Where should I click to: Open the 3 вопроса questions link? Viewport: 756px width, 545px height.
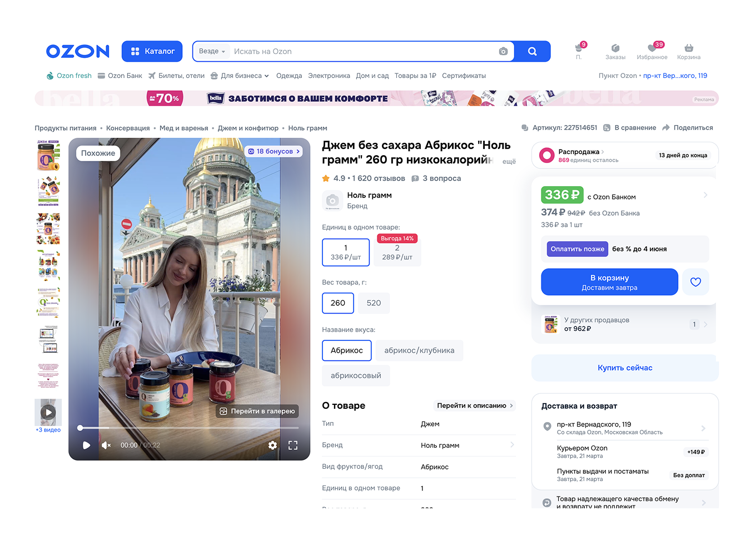[x=436, y=179]
